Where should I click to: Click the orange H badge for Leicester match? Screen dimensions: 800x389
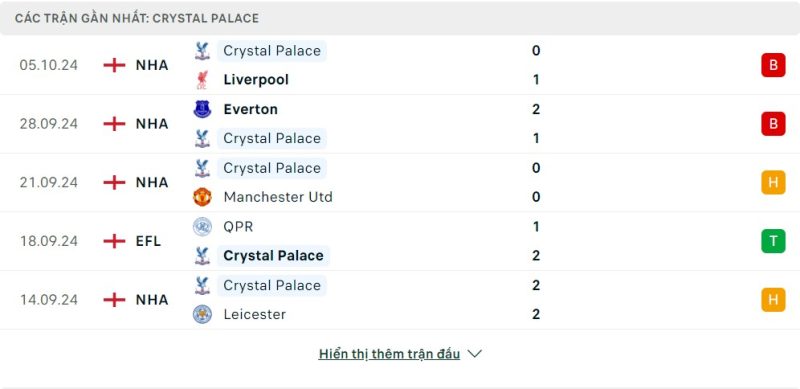pyautogui.click(x=773, y=300)
